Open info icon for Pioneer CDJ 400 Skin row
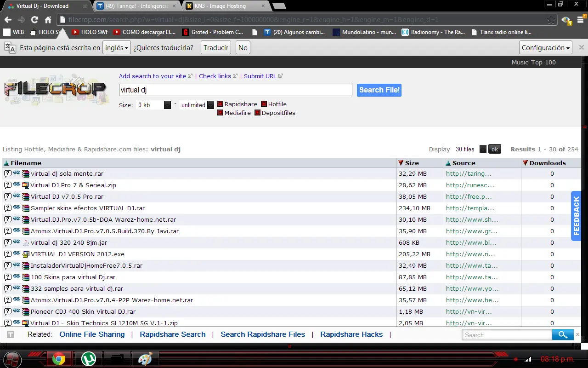Screen dimensions: 588x368 8,312
